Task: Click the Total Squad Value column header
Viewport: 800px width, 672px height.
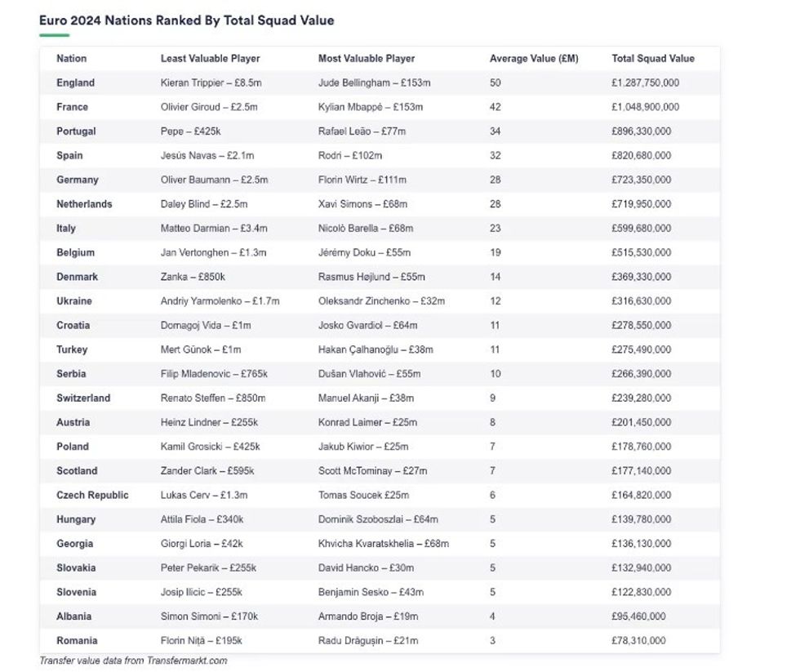Action: pos(653,59)
